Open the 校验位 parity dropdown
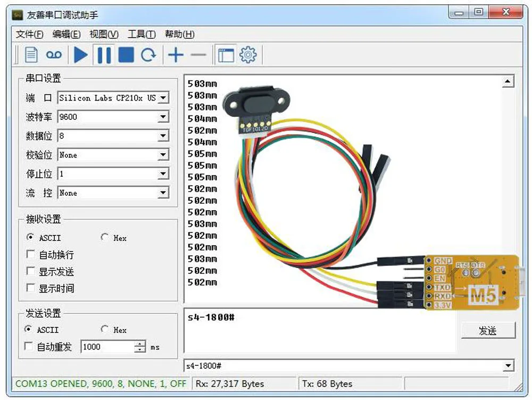This screenshot has width=532, height=400. pyautogui.click(x=164, y=155)
